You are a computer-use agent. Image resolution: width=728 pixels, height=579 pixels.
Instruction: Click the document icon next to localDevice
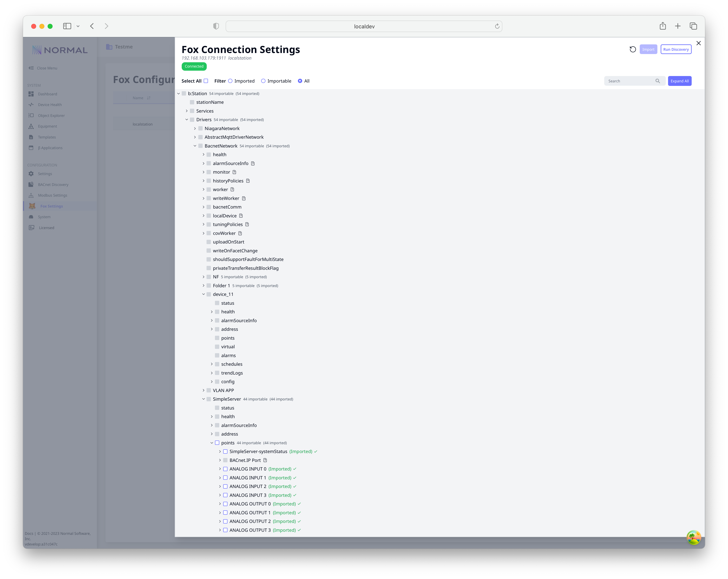pyautogui.click(x=241, y=216)
